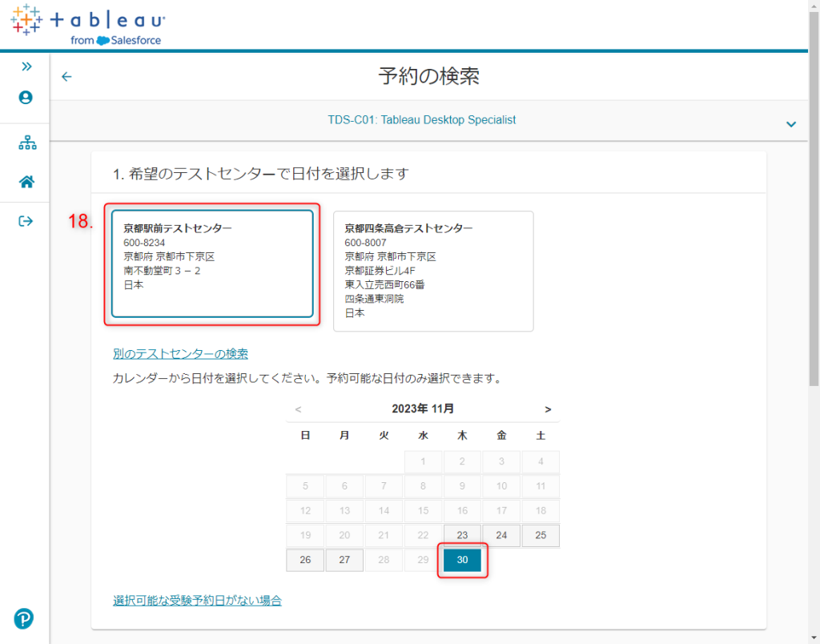Click postal code 600-8007 text
The height and width of the screenshot is (644, 820).
[x=365, y=243]
